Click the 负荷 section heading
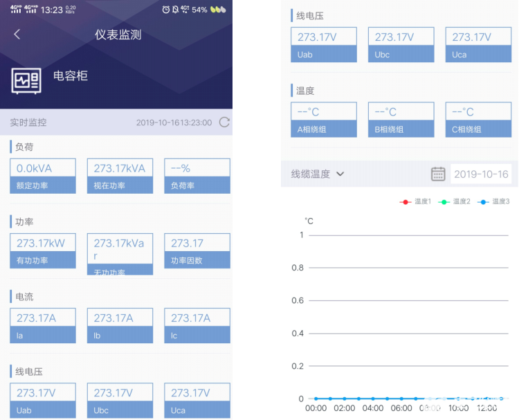Viewport: 519px width, 420px height. [x=24, y=147]
